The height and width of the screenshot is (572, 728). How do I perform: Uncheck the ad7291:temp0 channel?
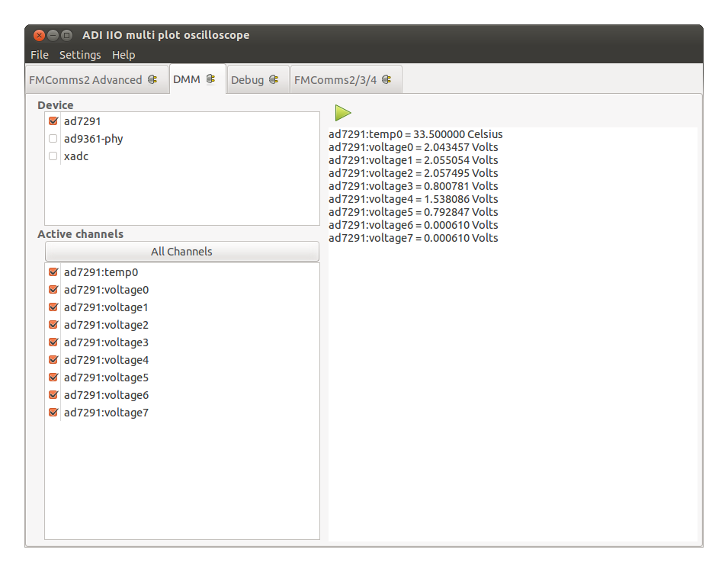[53, 272]
